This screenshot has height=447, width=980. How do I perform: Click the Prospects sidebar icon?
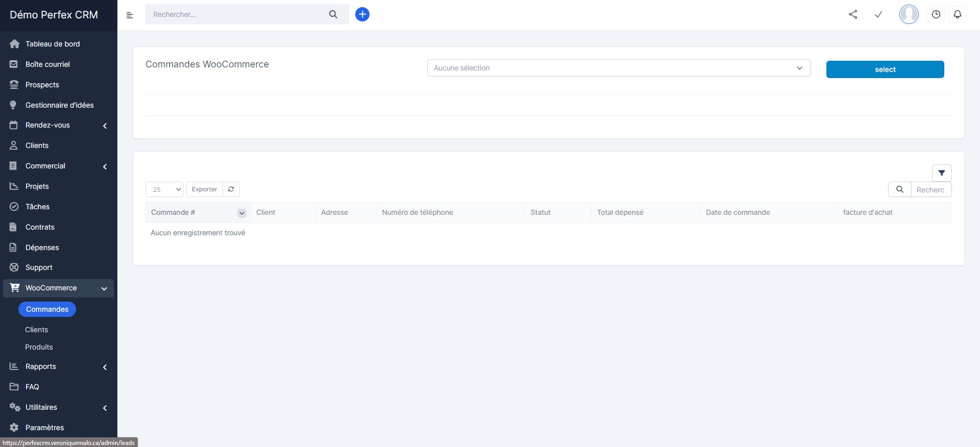14,85
